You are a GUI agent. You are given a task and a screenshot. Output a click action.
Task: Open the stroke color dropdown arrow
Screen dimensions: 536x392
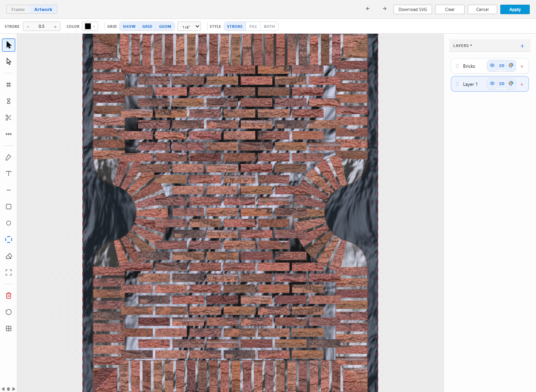click(94, 26)
